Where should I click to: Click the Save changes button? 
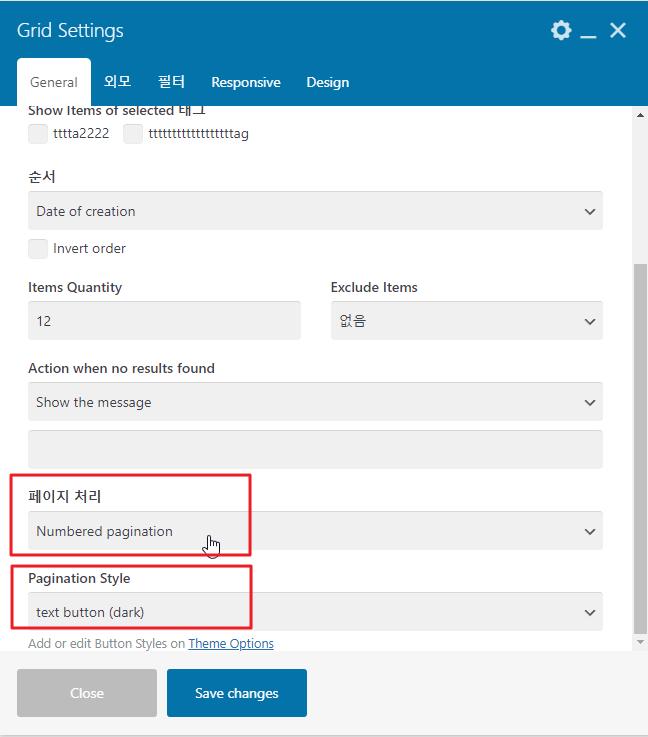point(237,693)
